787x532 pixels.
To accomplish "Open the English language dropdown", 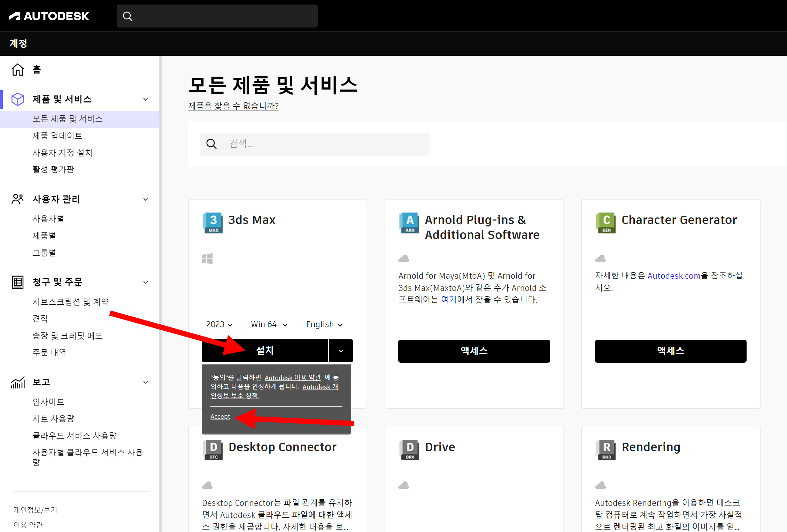I will click(x=324, y=324).
